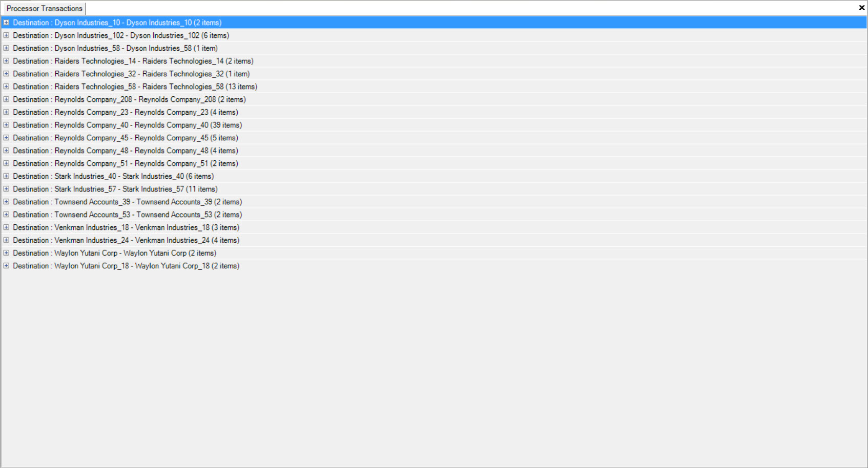The height and width of the screenshot is (468, 868).
Task: Expand the Waylon Yutani Corp_18 group
Action: [6, 266]
